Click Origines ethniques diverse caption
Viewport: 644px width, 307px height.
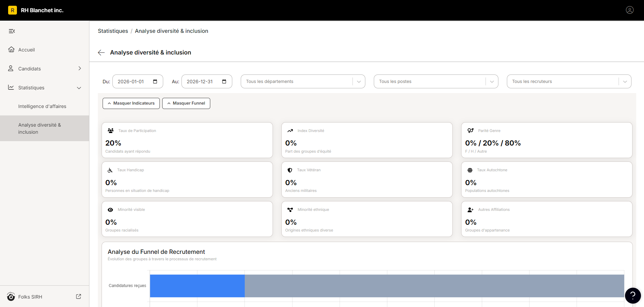[x=309, y=230]
